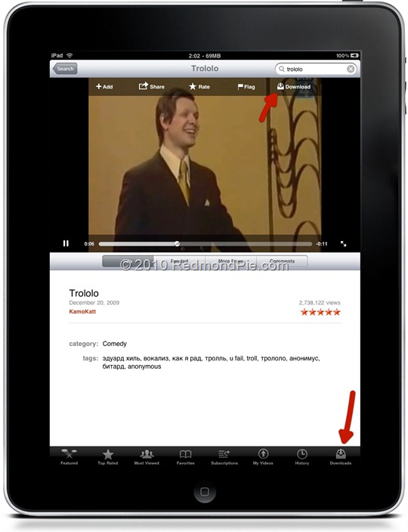Share the Trololo video
The width and height of the screenshot is (408, 532).
point(152,86)
